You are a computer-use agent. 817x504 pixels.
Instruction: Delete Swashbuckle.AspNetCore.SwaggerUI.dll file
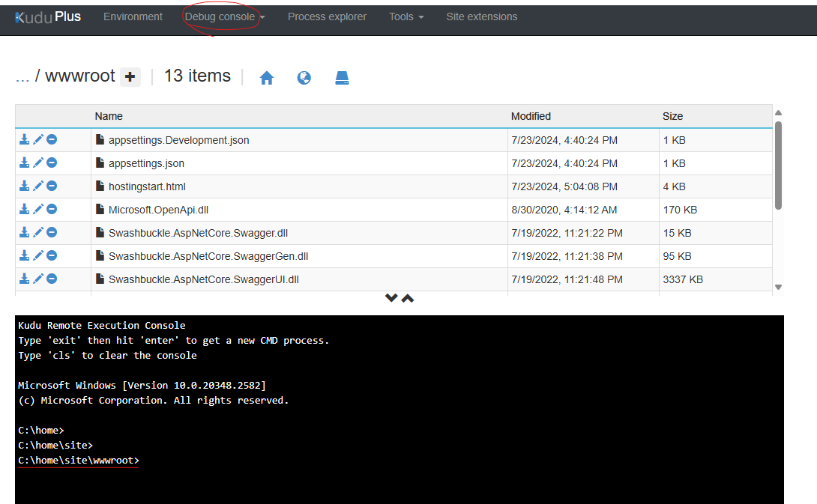point(52,279)
